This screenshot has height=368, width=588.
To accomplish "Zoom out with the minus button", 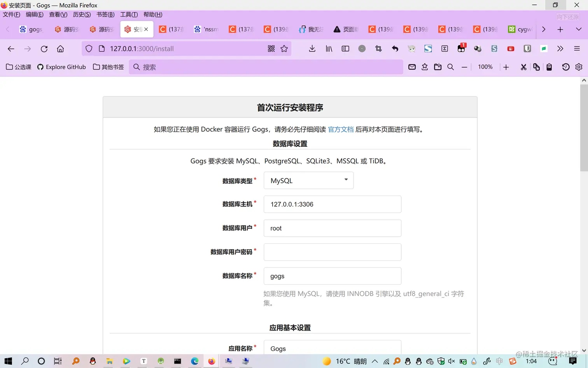I will [464, 67].
